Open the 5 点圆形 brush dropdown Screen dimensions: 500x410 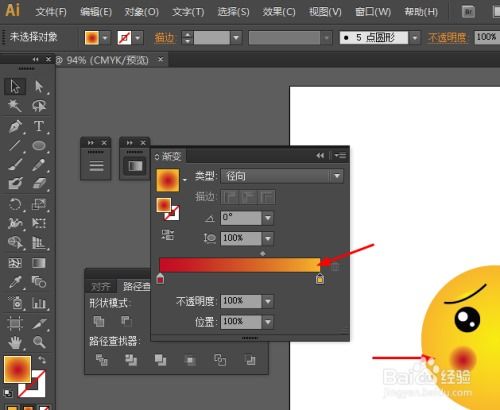pyautogui.click(x=415, y=38)
